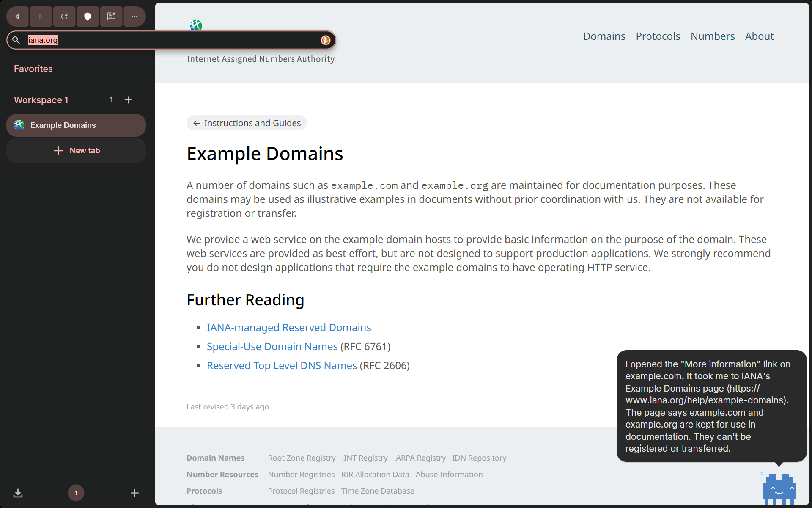This screenshot has height=508, width=812.
Task: Open Time Zone Database footer link
Action: point(378,491)
